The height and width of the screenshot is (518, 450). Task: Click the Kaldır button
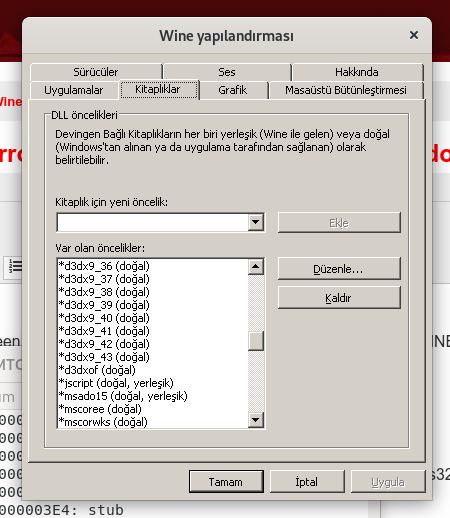click(x=339, y=298)
